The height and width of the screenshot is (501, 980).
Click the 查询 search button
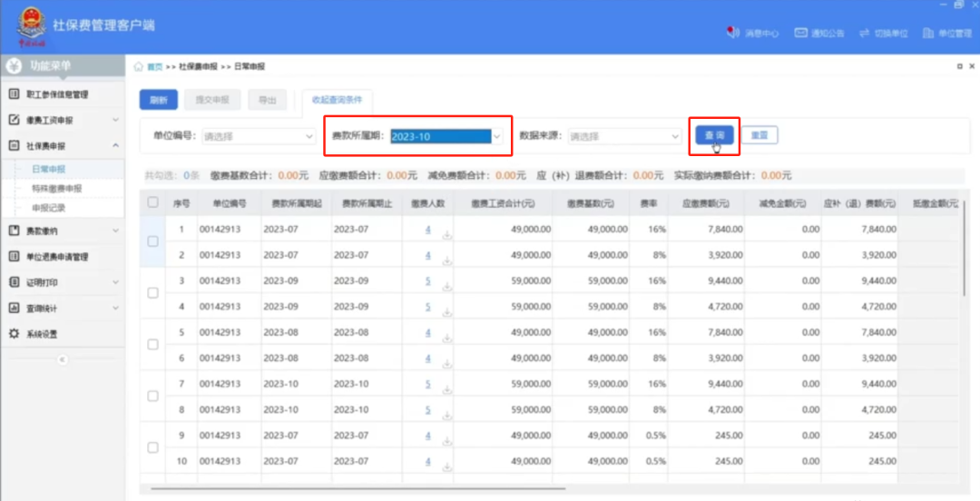(714, 135)
